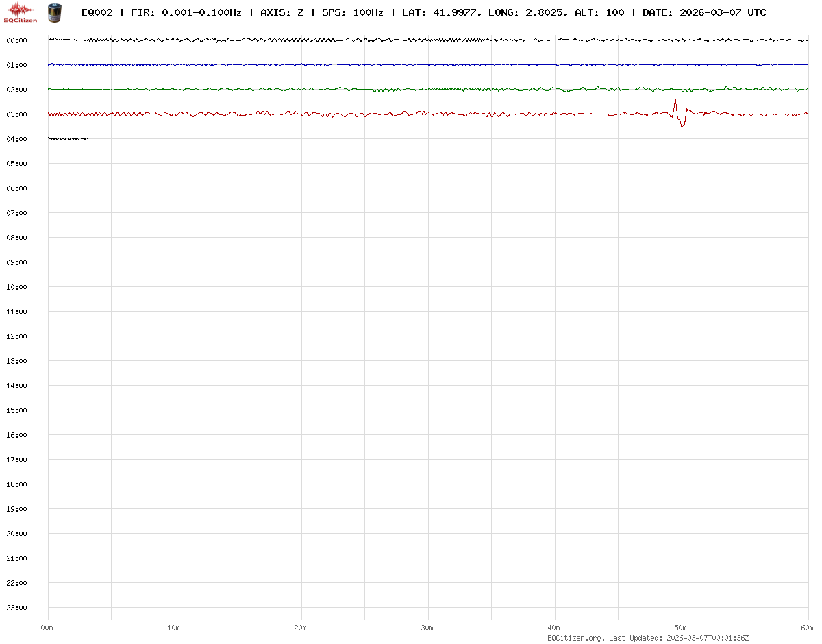822x644 pixels.
Task: Click the EQCitizen.org last updated footer text
Action: pos(647,638)
